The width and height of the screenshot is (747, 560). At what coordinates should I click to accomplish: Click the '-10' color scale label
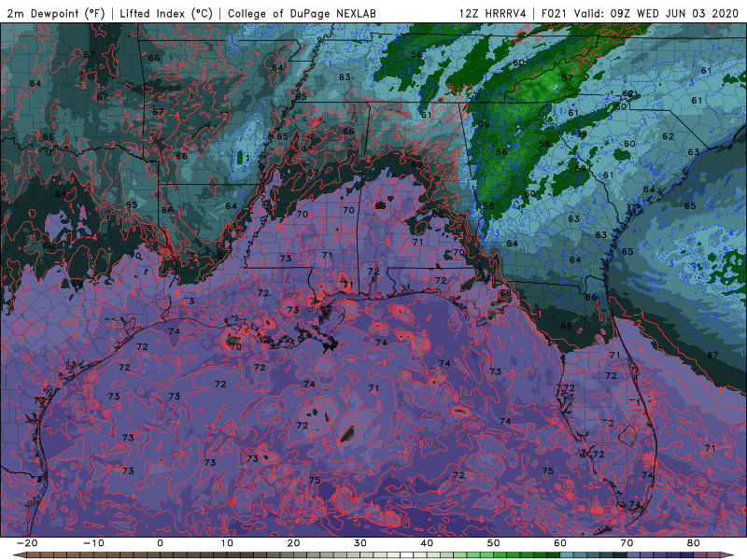94,543
